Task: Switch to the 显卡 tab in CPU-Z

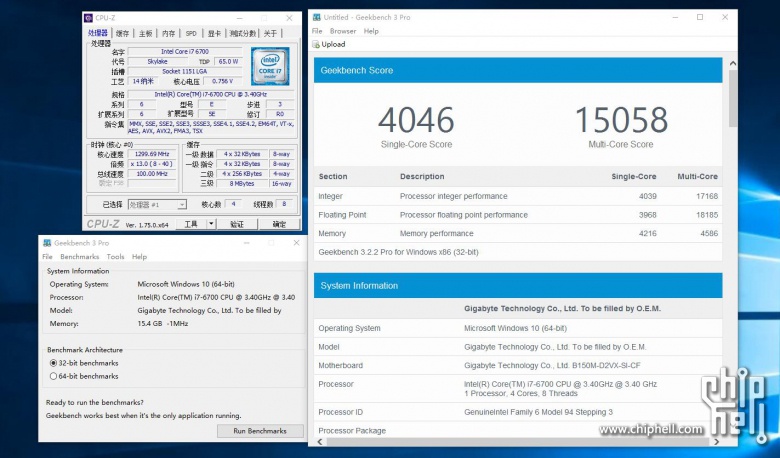Action: click(214, 33)
